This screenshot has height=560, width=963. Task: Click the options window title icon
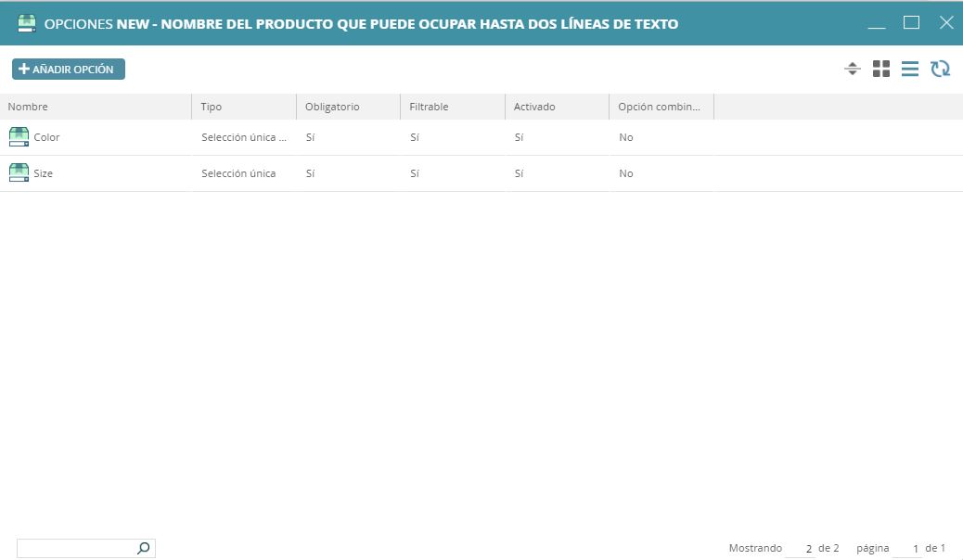pyautogui.click(x=26, y=24)
